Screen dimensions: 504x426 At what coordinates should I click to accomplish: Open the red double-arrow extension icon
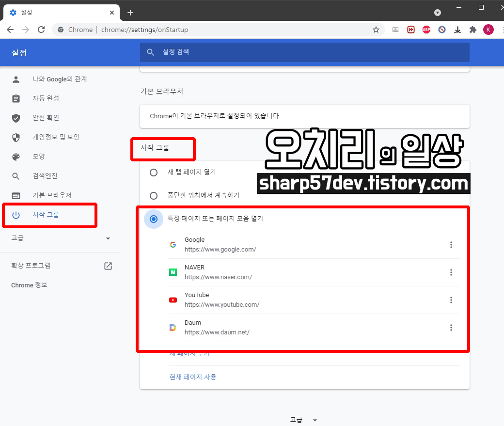coord(411,30)
